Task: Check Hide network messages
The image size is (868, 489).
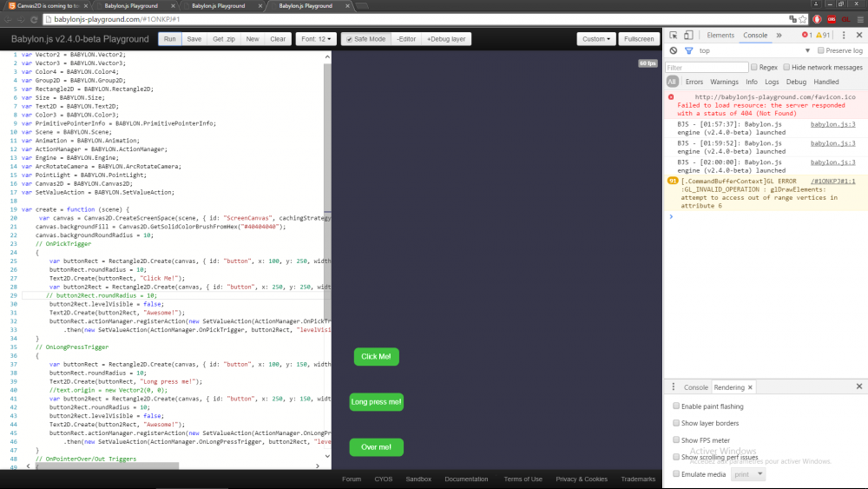Action: tap(786, 67)
